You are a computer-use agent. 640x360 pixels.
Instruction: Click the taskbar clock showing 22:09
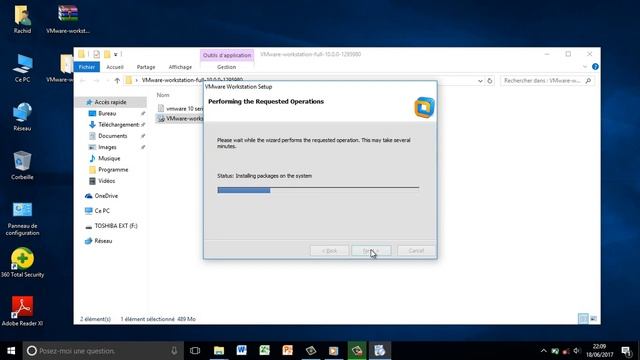(x=600, y=351)
